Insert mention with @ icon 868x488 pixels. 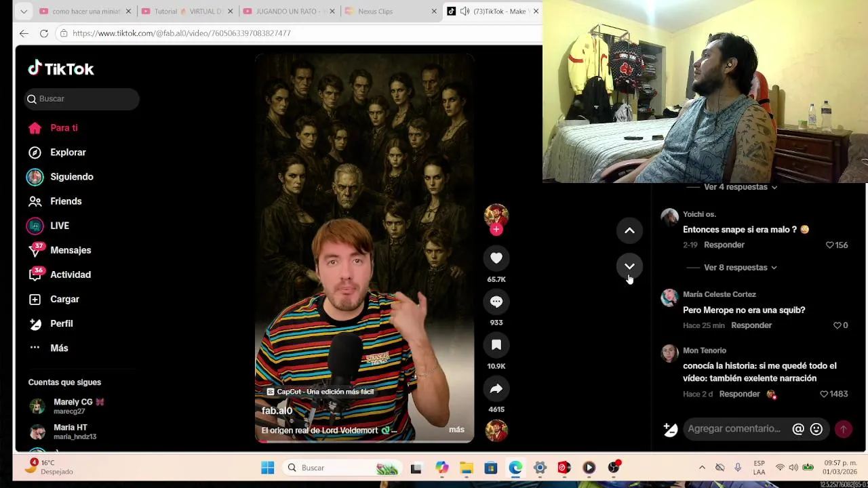[798, 429]
